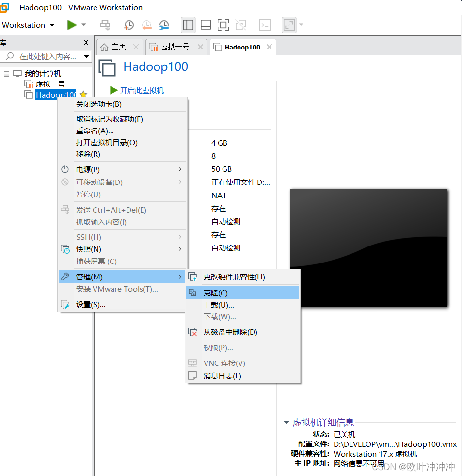
Task: Choose 从磁盘中删除(D)
Action: (x=243, y=332)
